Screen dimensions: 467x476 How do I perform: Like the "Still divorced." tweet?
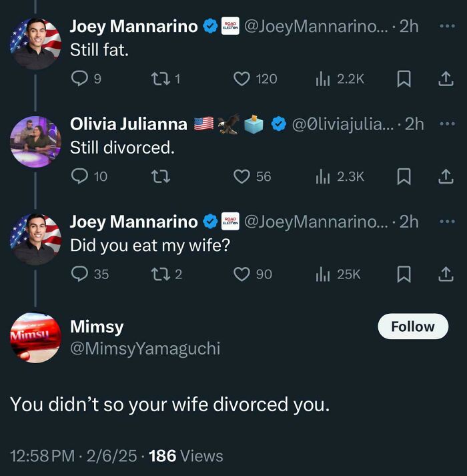tap(242, 176)
